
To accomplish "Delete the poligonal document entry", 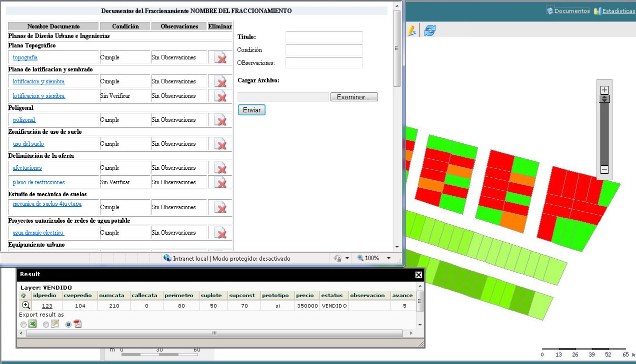I will 220,120.
